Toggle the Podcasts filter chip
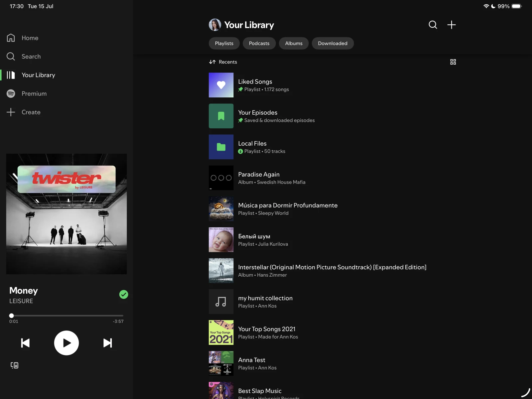 (259, 43)
